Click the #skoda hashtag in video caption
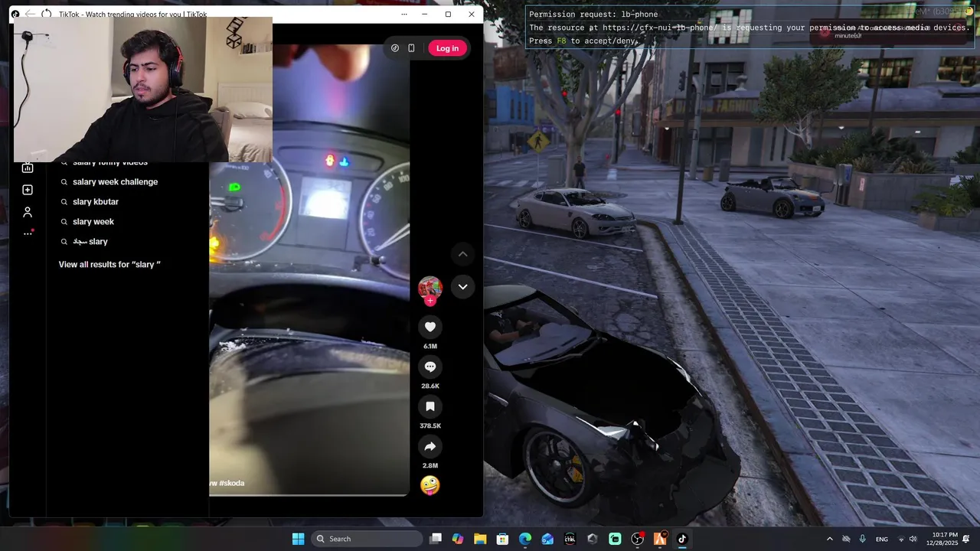 click(232, 484)
